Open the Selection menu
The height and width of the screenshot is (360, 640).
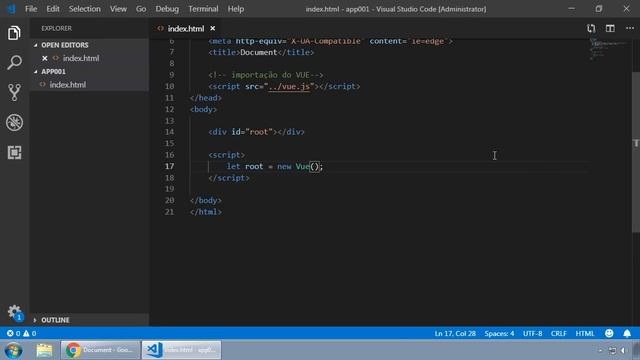[84, 9]
